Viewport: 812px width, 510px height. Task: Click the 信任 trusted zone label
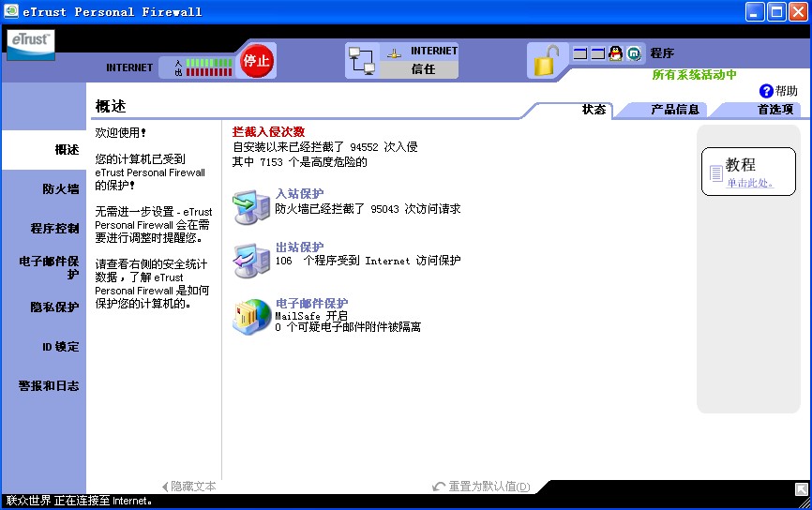click(x=423, y=68)
